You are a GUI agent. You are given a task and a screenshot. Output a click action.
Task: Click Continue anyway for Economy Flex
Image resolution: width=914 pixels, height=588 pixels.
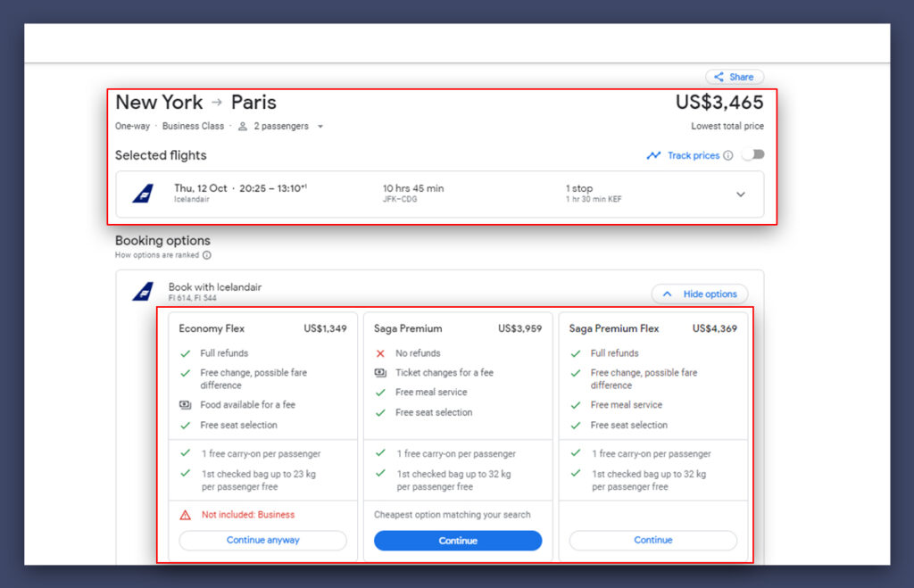tap(262, 540)
